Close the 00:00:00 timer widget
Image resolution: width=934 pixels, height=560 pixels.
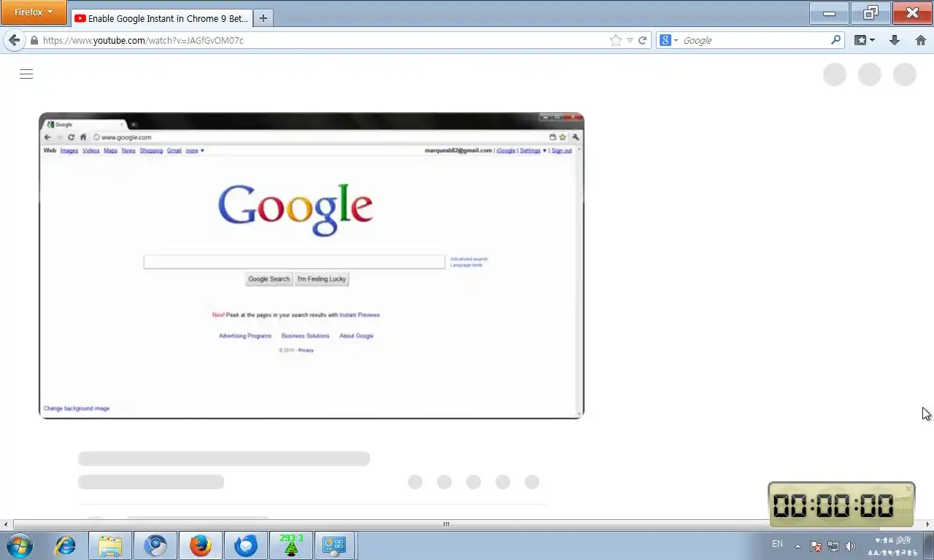908,489
